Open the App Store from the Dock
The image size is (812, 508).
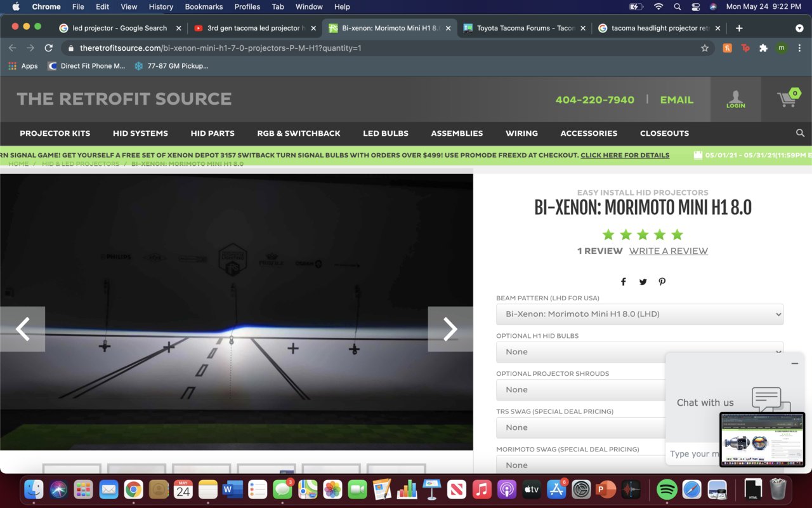pos(556,490)
